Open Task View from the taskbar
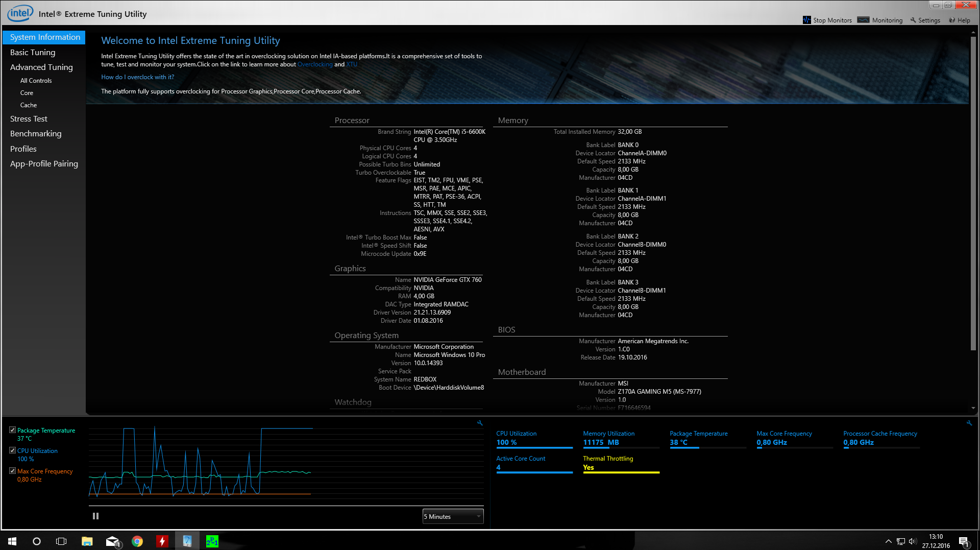The height and width of the screenshot is (550, 980). 61,541
